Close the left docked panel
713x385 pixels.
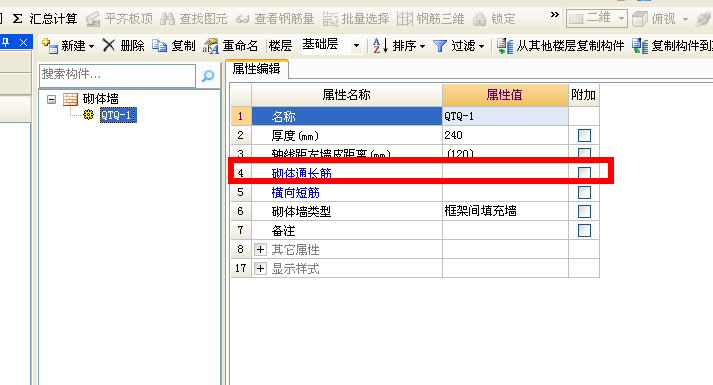23,42
